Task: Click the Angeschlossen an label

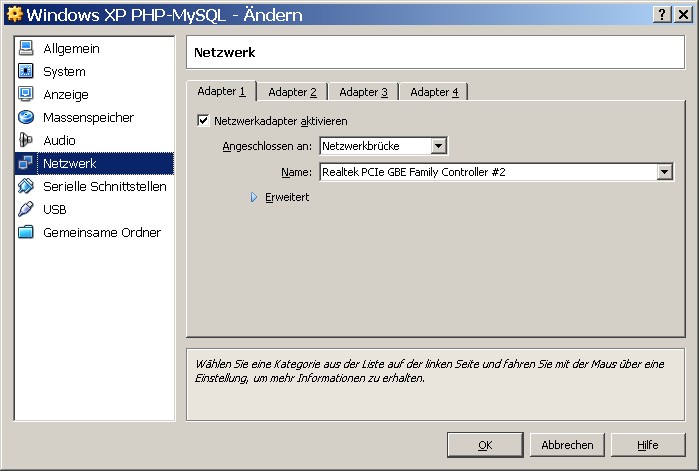Action: [x=267, y=146]
